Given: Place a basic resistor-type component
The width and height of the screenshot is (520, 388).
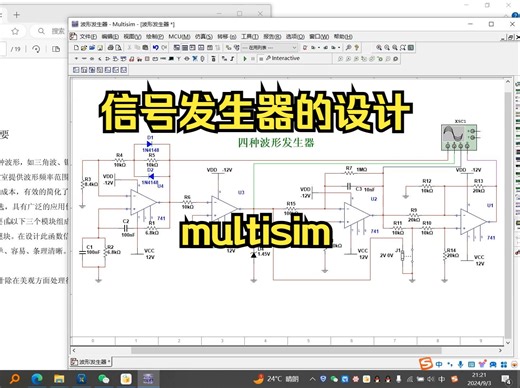Looking at the screenshot, I should pyautogui.click(x=84, y=58).
